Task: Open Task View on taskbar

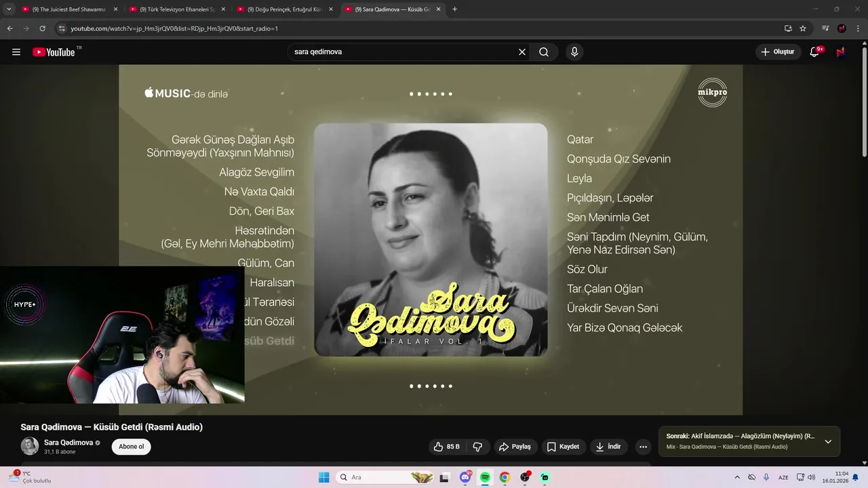Action: point(444,477)
